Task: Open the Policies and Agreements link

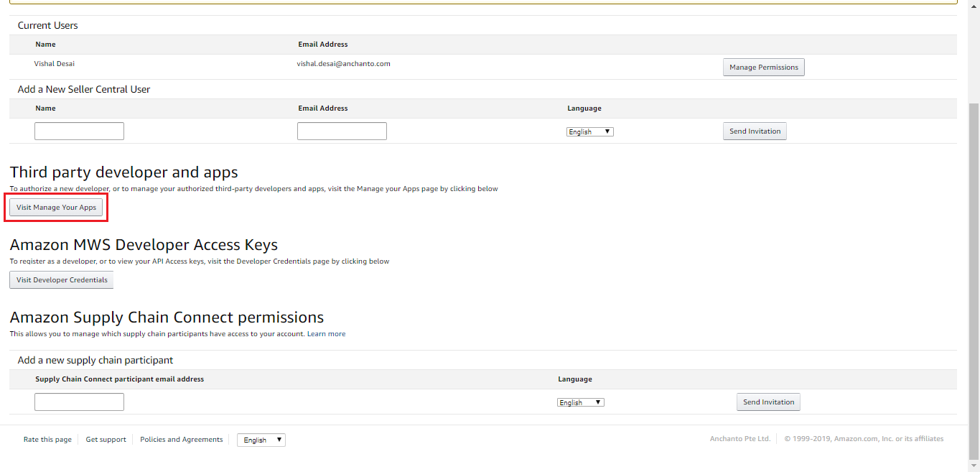Action: pyautogui.click(x=182, y=440)
